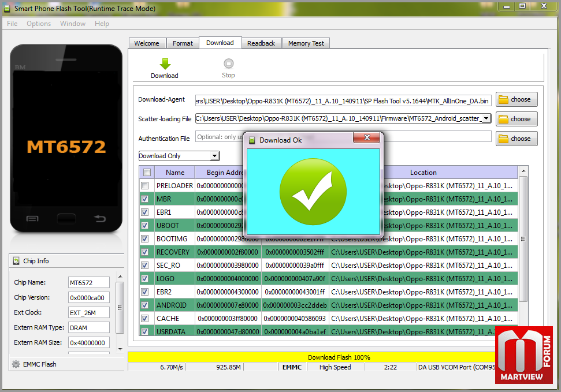The width and height of the screenshot is (561, 392).
Task: Click the partition table vertical scrollbar thumb
Action: pos(523,239)
